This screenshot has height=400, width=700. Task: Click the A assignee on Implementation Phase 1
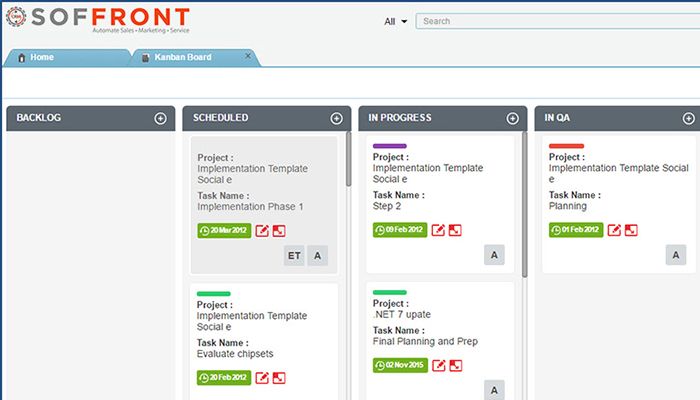[x=317, y=256]
